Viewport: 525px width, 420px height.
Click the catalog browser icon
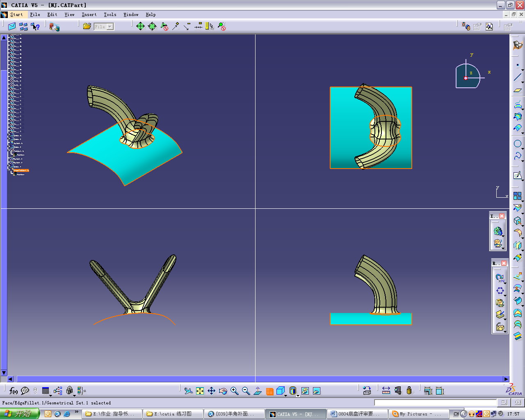click(x=54, y=27)
